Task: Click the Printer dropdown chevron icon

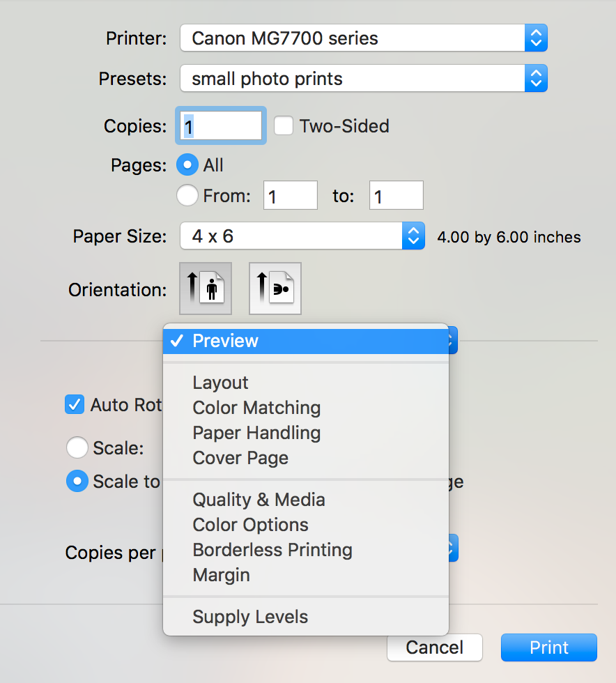Action: (536, 38)
